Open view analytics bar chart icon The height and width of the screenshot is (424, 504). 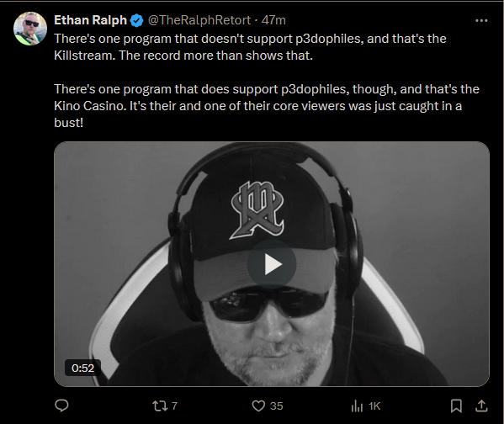pos(357,406)
